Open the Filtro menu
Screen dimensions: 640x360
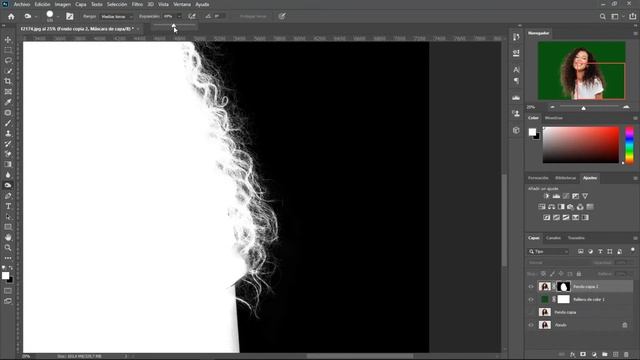pos(137,4)
